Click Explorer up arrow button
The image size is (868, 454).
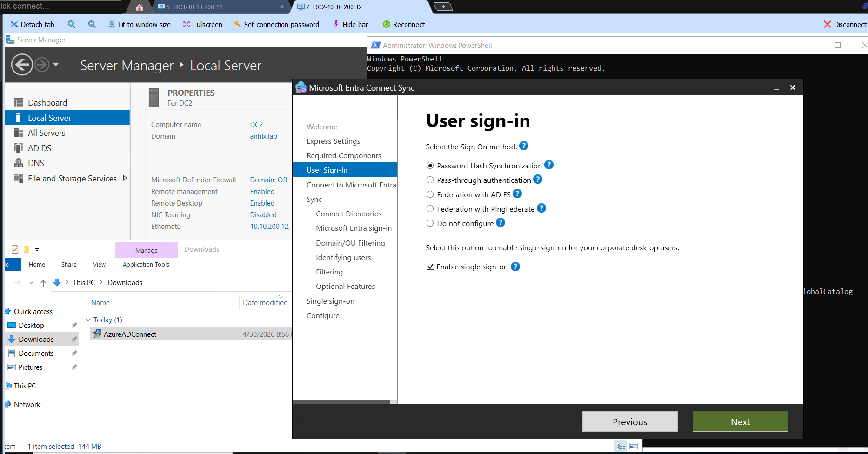pyautogui.click(x=43, y=283)
